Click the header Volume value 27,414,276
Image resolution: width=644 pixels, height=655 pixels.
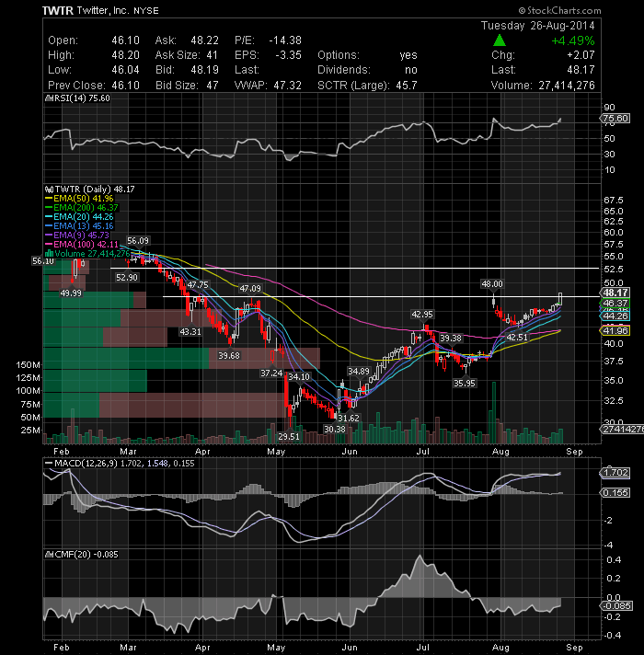pyautogui.click(x=567, y=86)
